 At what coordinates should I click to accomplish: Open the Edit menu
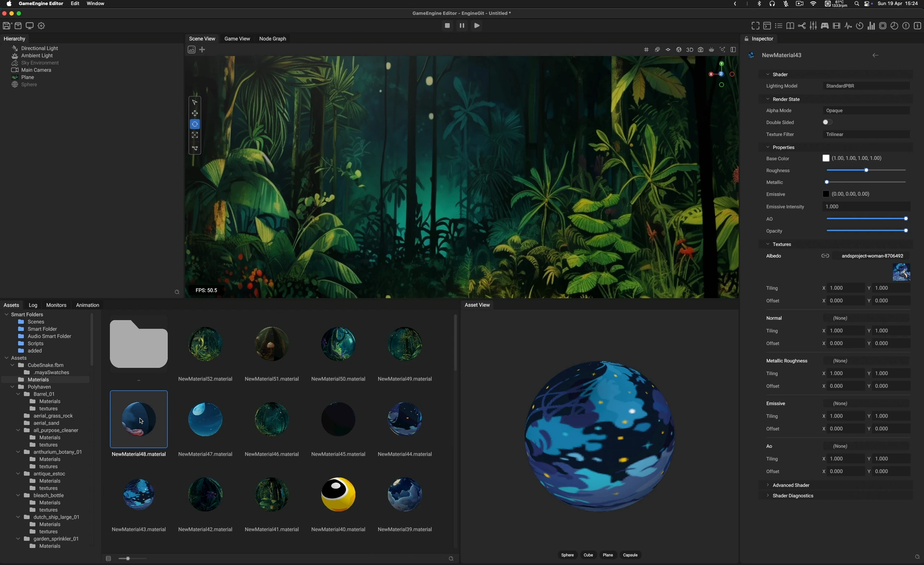tap(75, 4)
